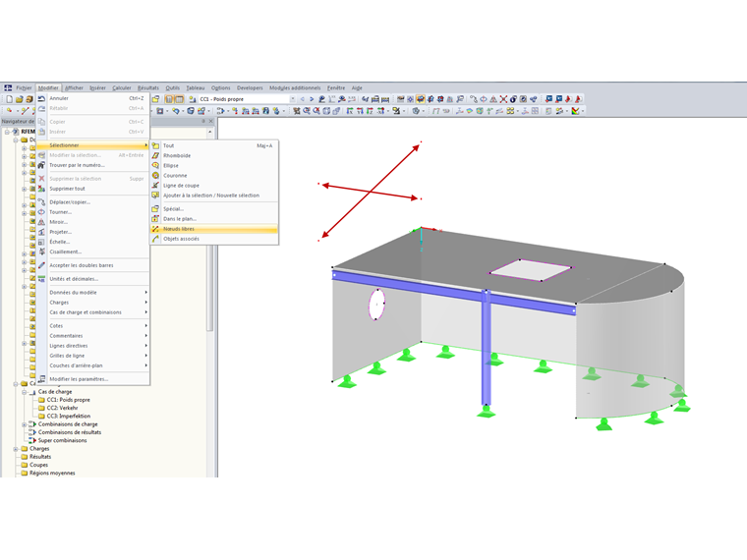Click the Ellipse selection icon

point(155,165)
